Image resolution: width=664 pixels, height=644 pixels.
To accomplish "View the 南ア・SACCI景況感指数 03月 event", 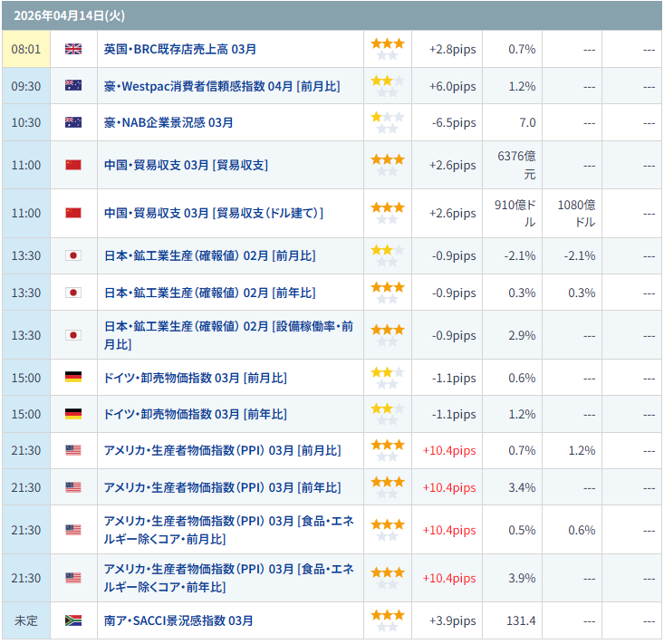I will point(178,620).
